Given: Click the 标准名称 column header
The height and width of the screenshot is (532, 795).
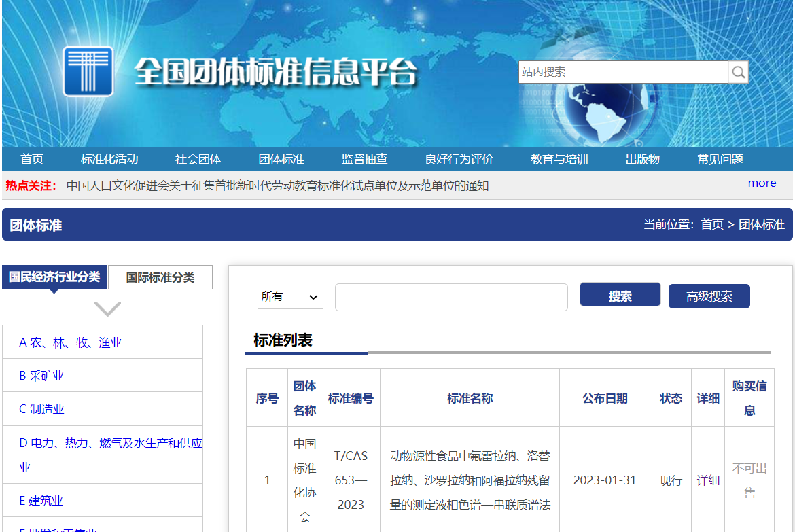Looking at the screenshot, I should [x=470, y=398].
